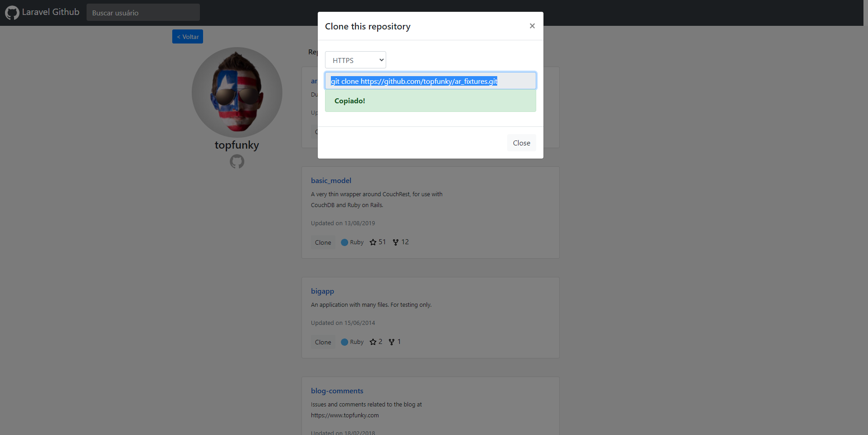The image size is (868, 435).
Task: Click the star icon showing 2
Action: [373, 342]
